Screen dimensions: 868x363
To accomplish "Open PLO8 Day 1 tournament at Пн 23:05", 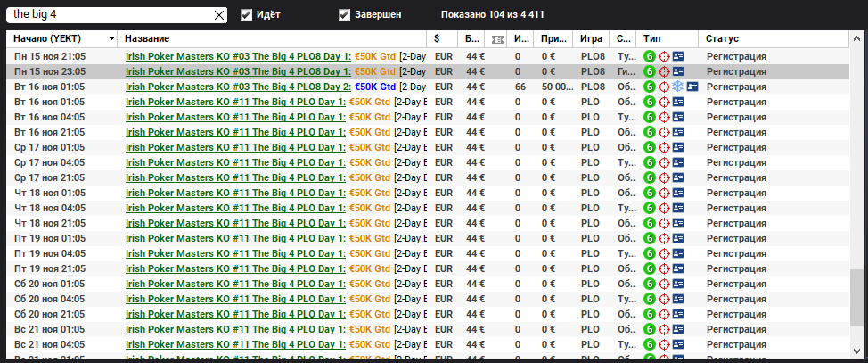I will click(x=238, y=71).
